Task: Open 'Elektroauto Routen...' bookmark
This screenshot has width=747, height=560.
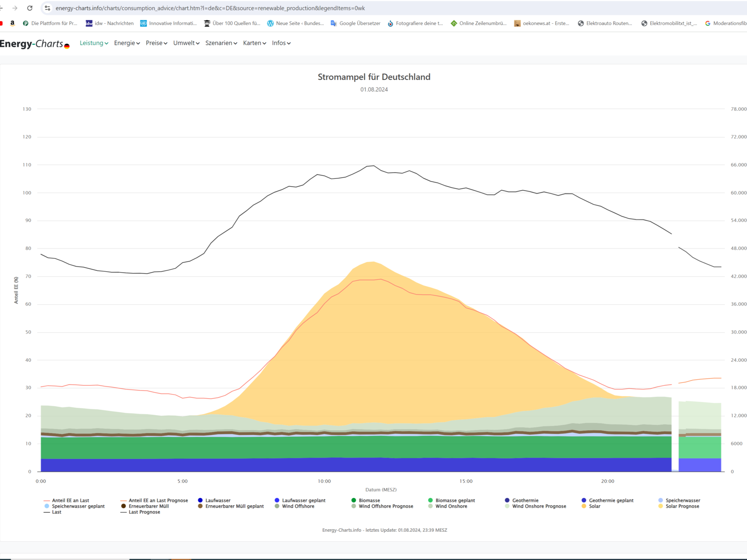Action: click(605, 23)
